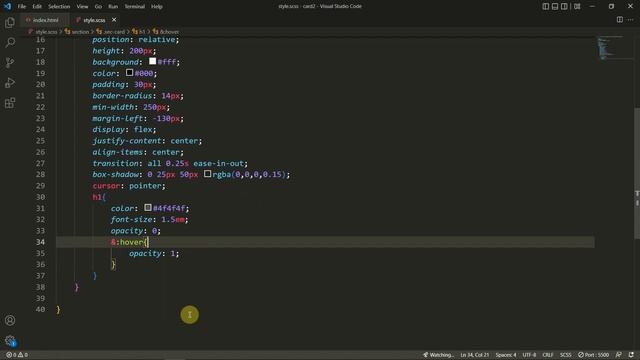Click the errors and warnings status item
The width and height of the screenshot is (640, 360).
pyautogui.click(x=17, y=355)
